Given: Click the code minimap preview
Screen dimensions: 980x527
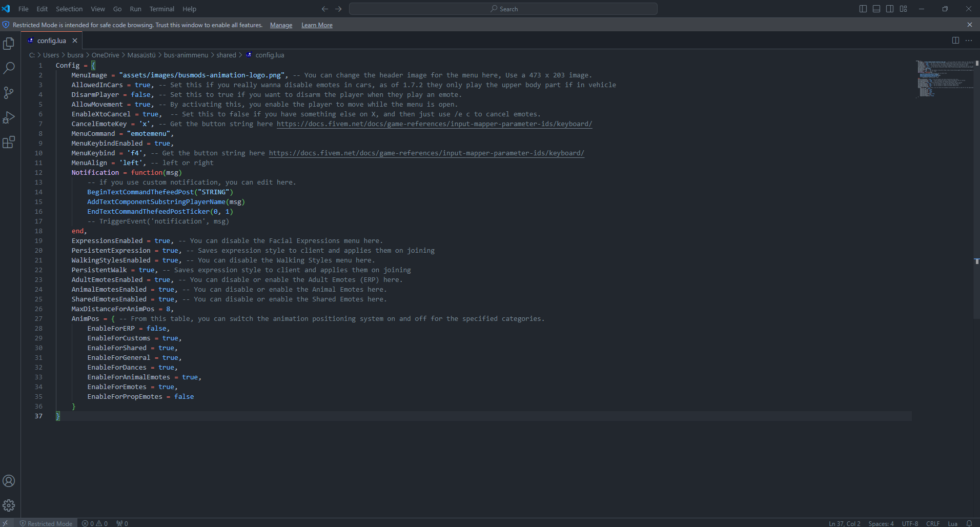Looking at the screenshot, I should pos(944,79).
